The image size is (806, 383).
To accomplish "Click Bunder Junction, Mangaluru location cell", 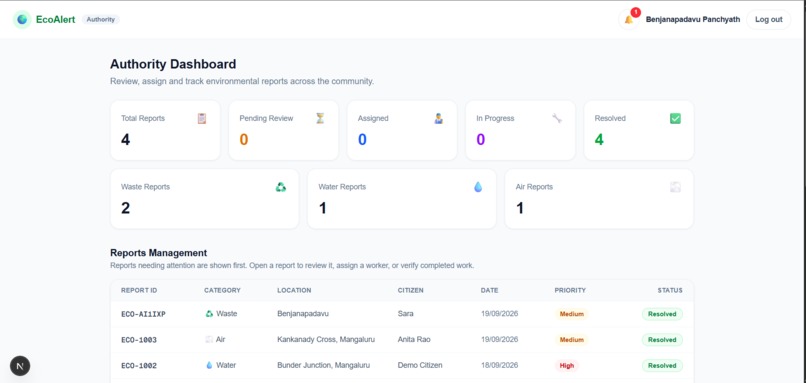I will [323, 365].
